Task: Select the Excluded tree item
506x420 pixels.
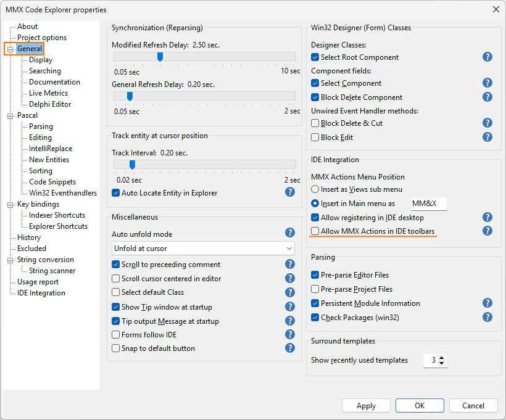Action: click(31, 249)
